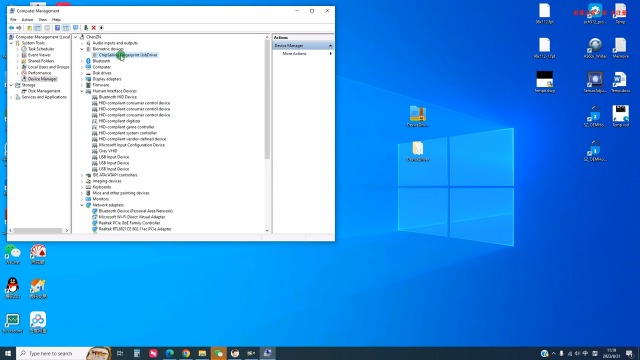Expand Mice and other pointing devices

point(82,193)
